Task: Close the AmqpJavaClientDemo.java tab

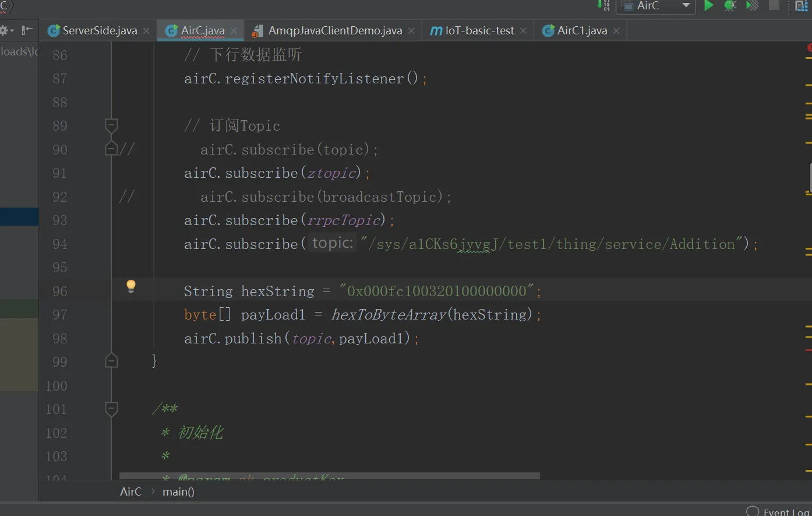Action: [411, 31]
